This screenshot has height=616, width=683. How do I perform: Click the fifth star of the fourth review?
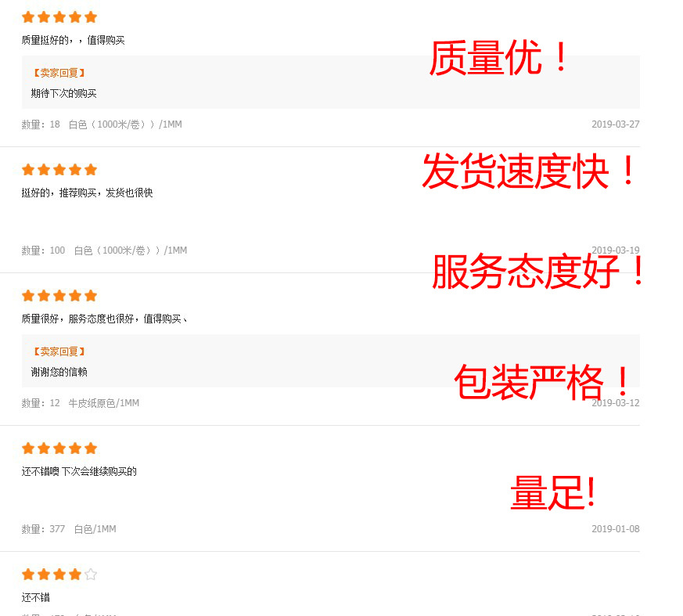(x=91, y=448)
